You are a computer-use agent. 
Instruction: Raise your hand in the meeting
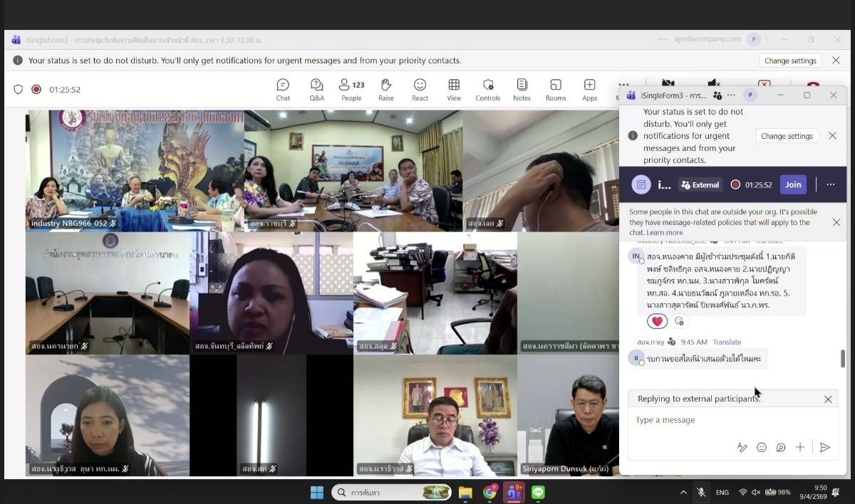385,90
